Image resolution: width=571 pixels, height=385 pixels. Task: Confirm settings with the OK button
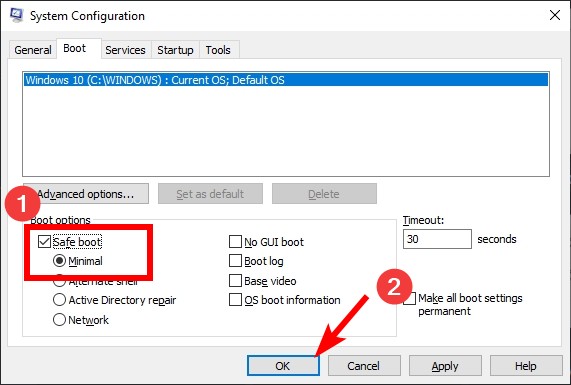(283, 366)
